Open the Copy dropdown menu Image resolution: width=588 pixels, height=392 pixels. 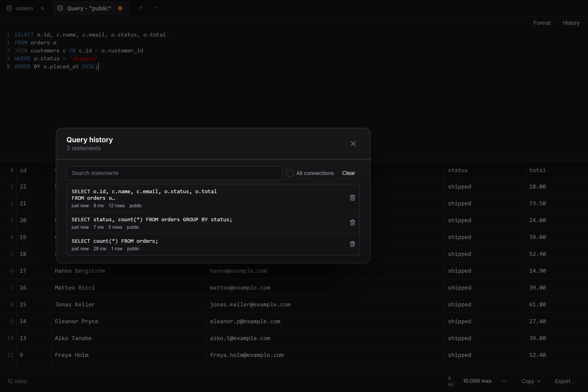(531, 381)
